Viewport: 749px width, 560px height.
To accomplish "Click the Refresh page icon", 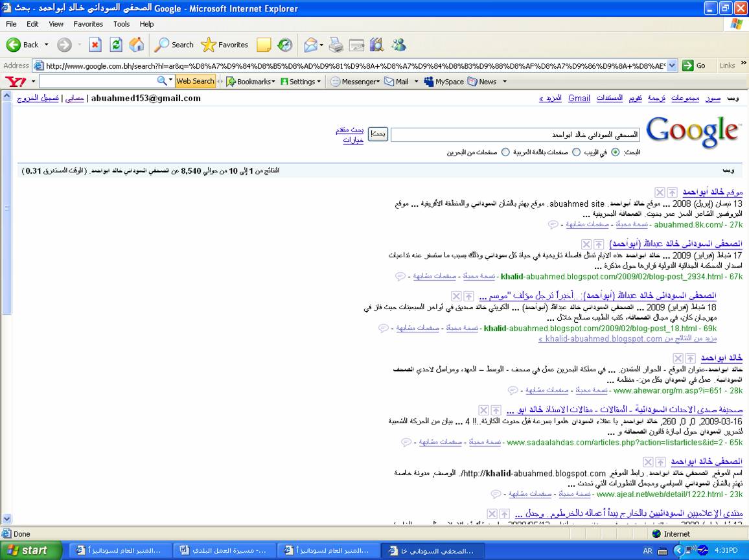I will click(116, 45).
